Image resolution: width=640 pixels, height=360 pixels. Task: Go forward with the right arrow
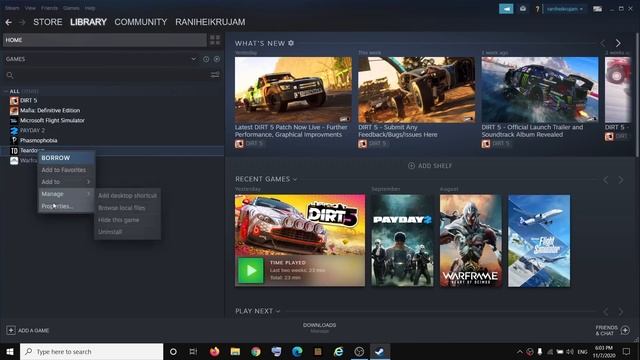click(x=22, y=22)
